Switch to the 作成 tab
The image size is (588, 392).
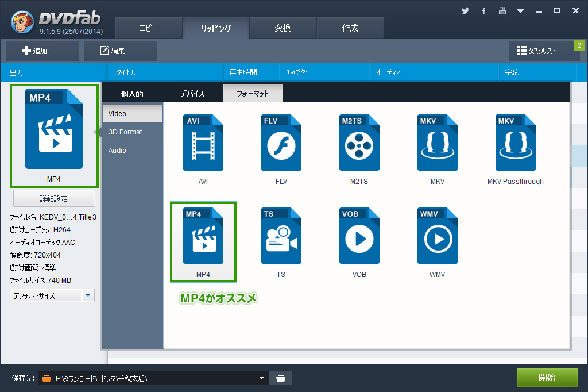pyautogui.click(x=350, y=28)
